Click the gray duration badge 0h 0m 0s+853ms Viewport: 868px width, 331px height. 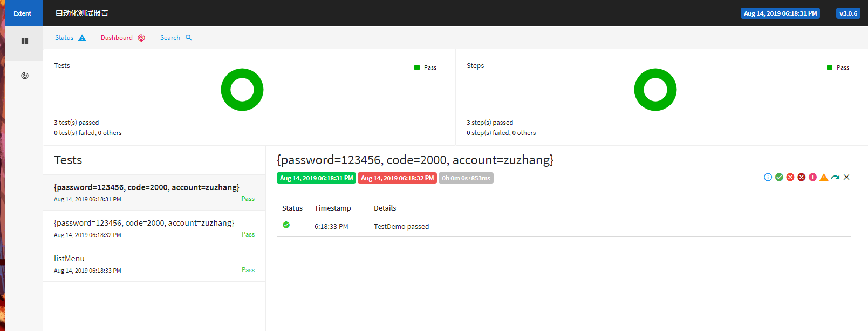pos(466,178)
